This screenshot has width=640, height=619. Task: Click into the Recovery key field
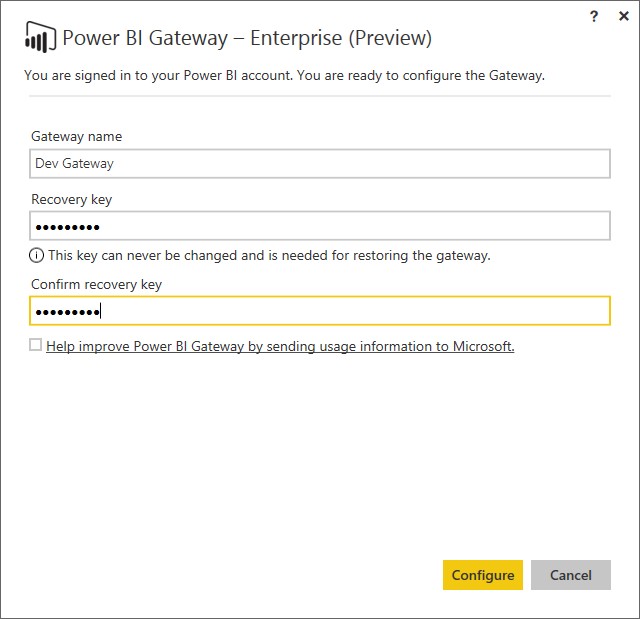pyautogui.click(x=320, y=226)
